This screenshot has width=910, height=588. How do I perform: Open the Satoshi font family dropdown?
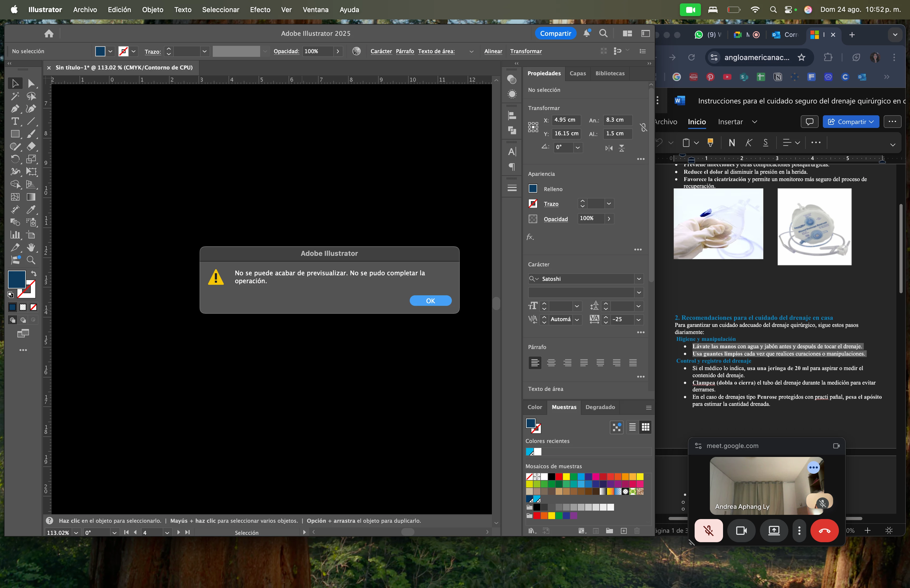tap(639, 279)
